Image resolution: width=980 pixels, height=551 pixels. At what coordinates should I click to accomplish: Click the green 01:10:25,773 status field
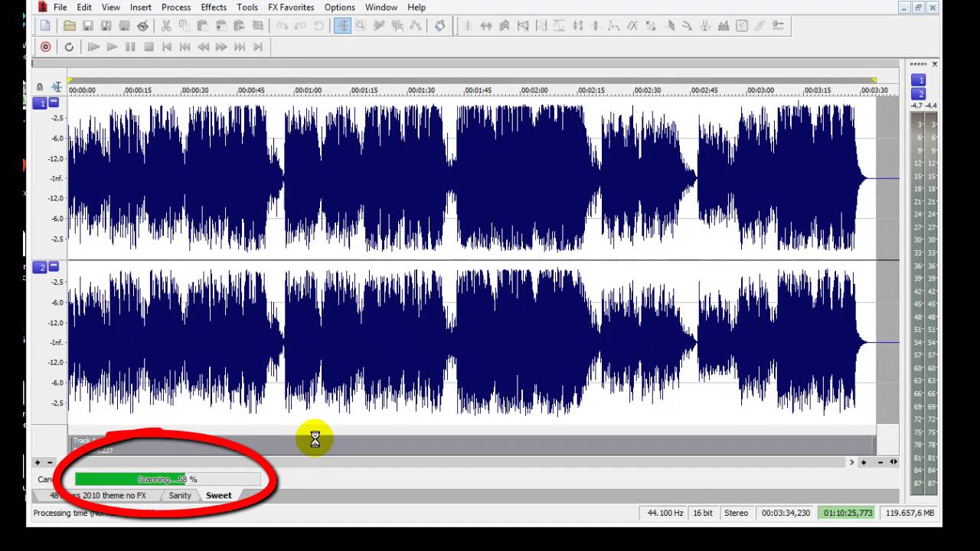[x=848, y=513]
